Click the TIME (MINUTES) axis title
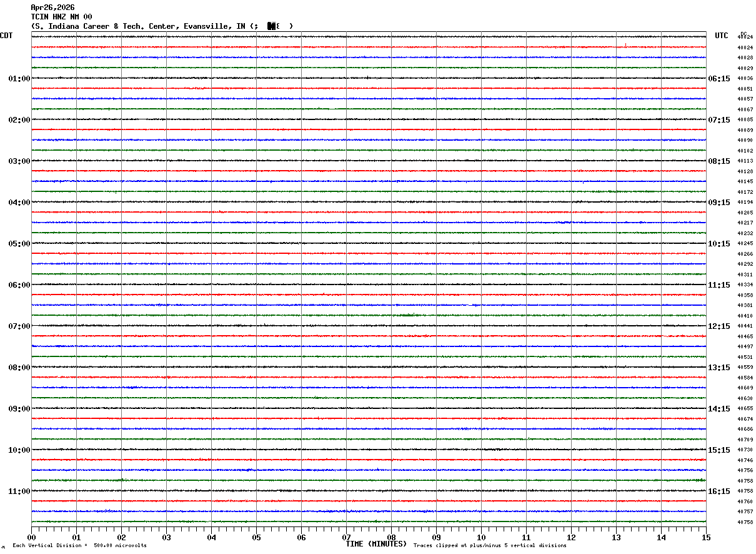Screen dimensions: 756x554 point(376,544)
